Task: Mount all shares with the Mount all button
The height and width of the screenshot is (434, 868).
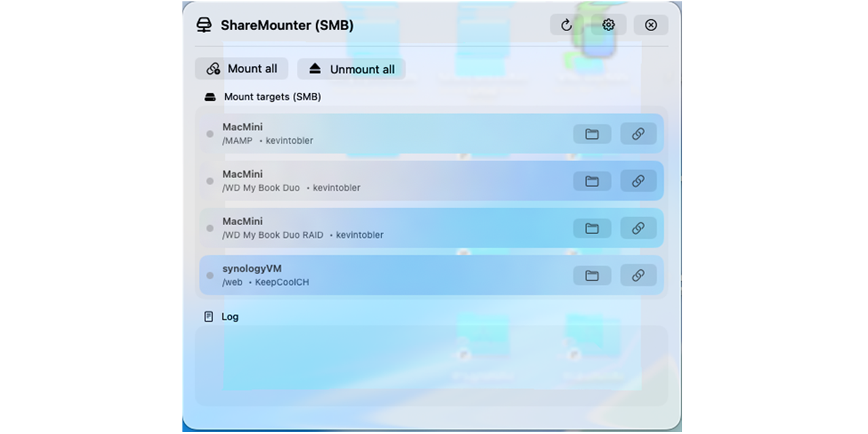Action: (x=241, y=68)
